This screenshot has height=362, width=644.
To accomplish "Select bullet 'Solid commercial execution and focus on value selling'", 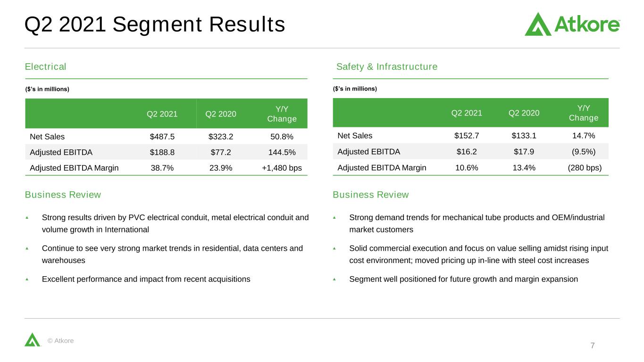I will 479,255.
